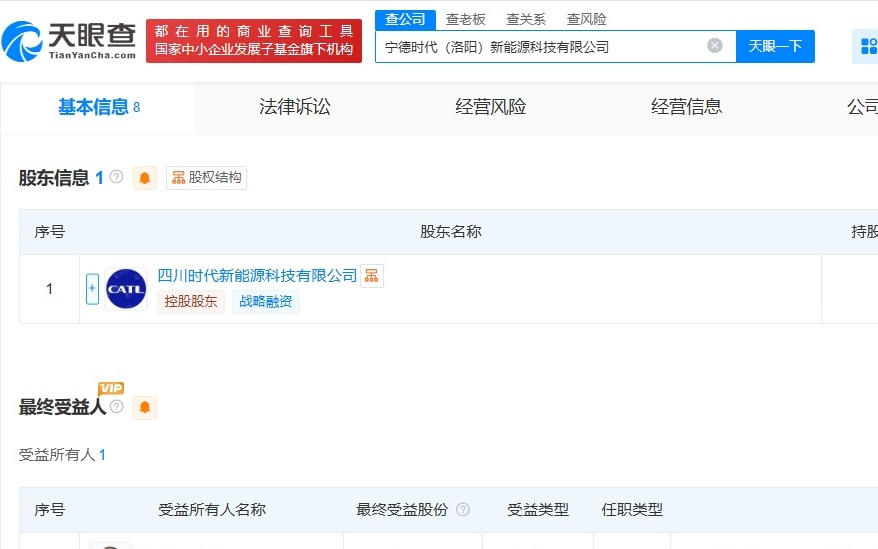Open the 经营风险 tab
The image size is (878, 549).
pyautogui.click(x=490, y=107)
